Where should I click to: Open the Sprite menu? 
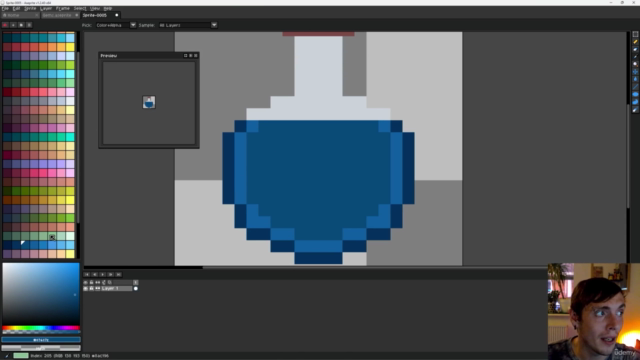(x=30, y=8)
